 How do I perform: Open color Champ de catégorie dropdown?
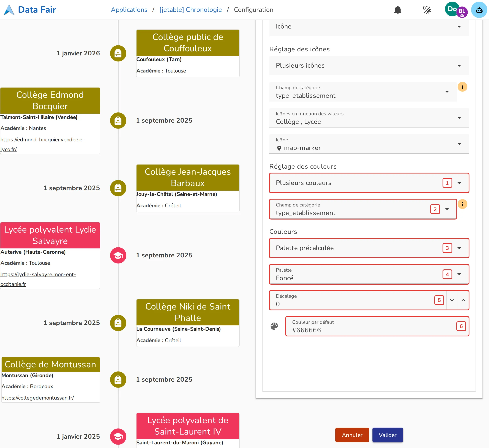pos(363,209)
